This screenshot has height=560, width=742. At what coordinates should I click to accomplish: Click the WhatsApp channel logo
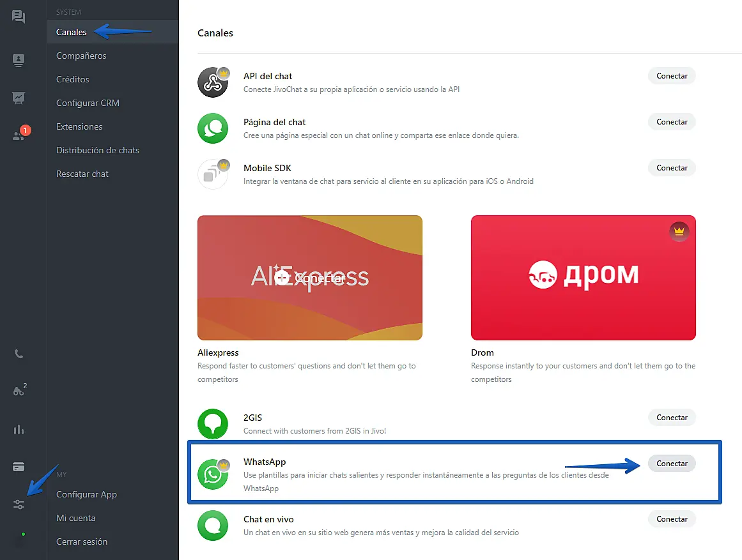[213, 474]
